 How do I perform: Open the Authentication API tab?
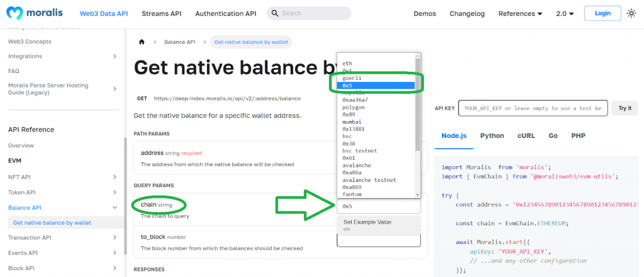point(226,14)
